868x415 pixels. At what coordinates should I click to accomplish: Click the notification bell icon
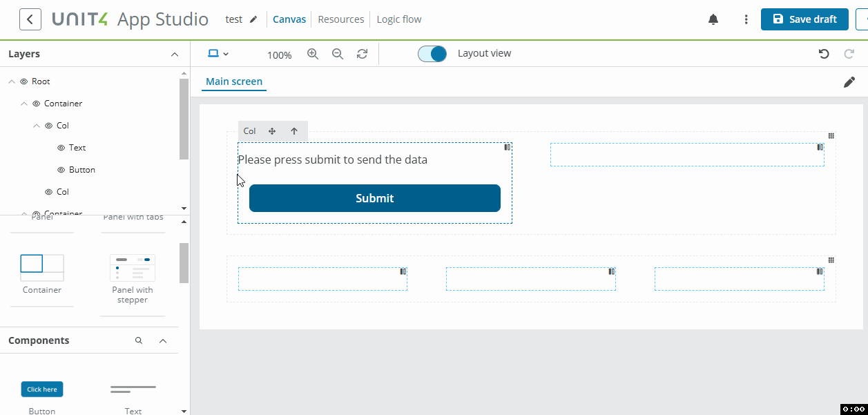click(x=713, y=19)
